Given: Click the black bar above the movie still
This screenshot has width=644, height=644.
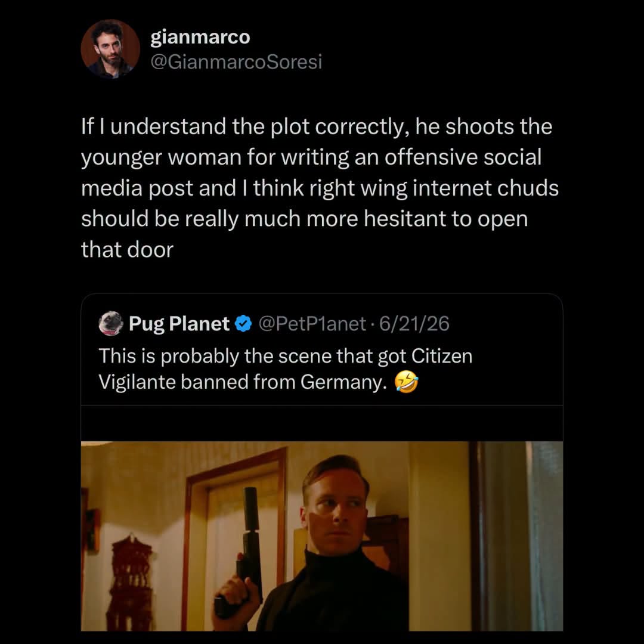Looking at the screenshot, I should click(x=322, y=423).
